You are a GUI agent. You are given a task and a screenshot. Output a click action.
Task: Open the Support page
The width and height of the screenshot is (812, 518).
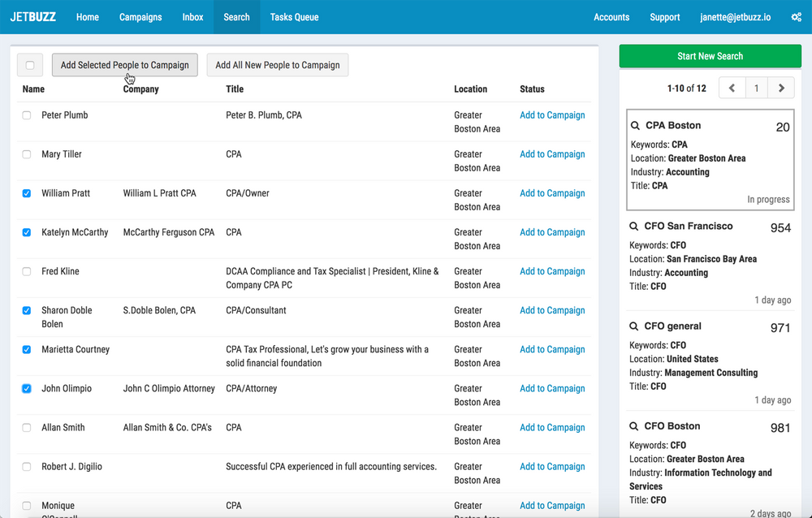664,16
